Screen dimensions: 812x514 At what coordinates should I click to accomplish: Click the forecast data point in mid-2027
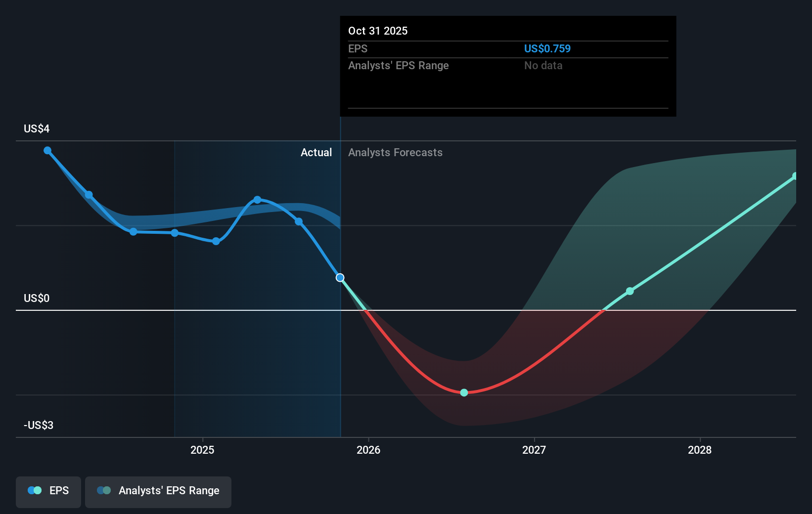pyautogui.click(x=630, y=291)
